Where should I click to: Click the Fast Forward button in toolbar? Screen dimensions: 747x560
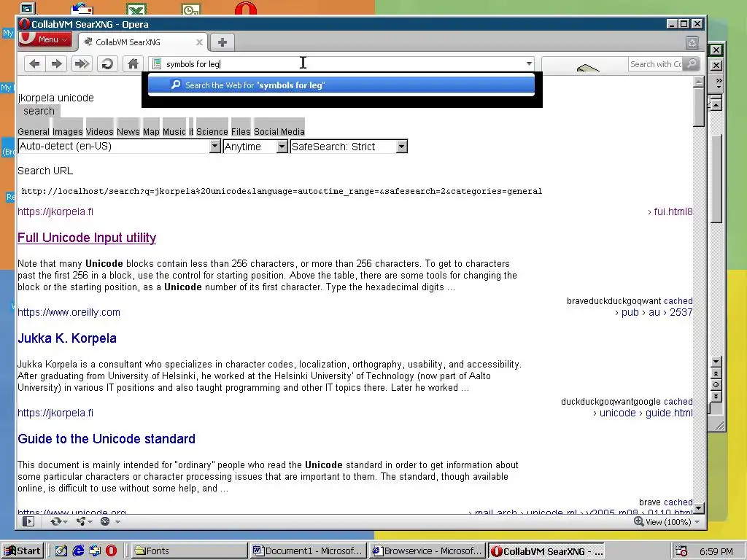(x=82, y=64)
